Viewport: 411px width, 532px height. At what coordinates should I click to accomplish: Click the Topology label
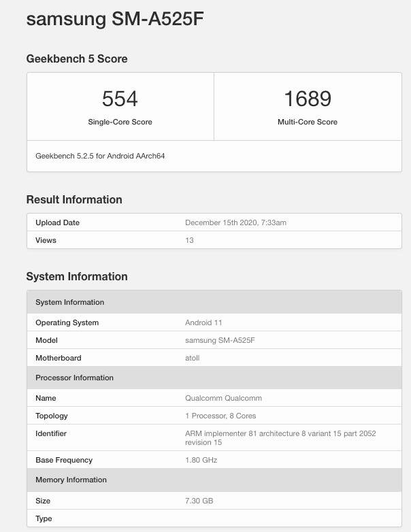click(x=52, y=416)
